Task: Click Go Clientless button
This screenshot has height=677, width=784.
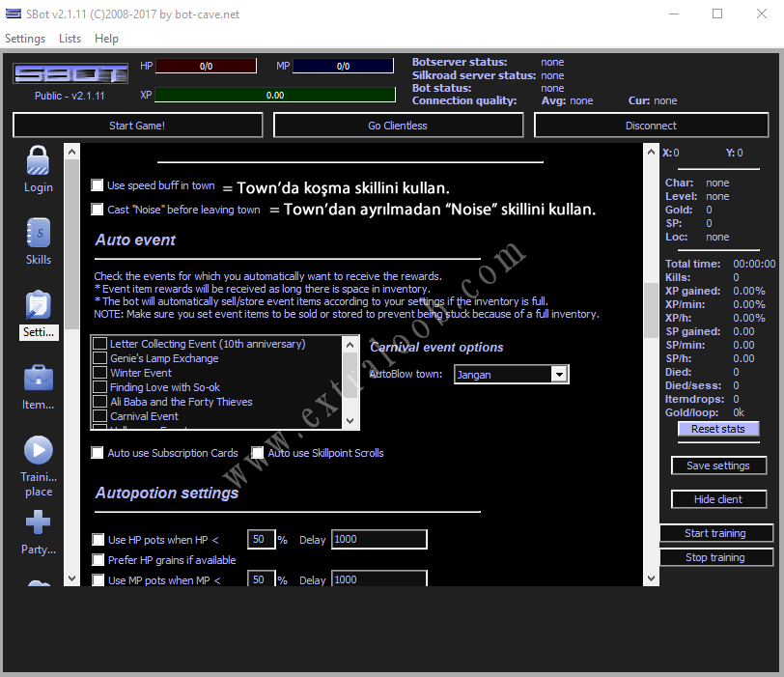Action: tap(398, 125)
